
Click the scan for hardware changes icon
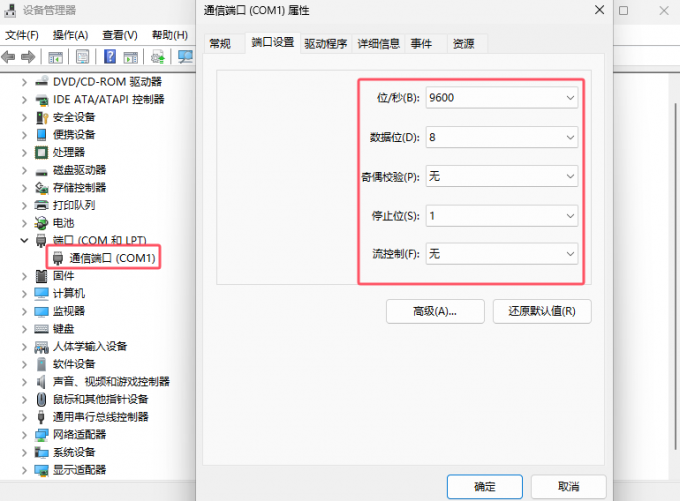[x=186, y=57]
